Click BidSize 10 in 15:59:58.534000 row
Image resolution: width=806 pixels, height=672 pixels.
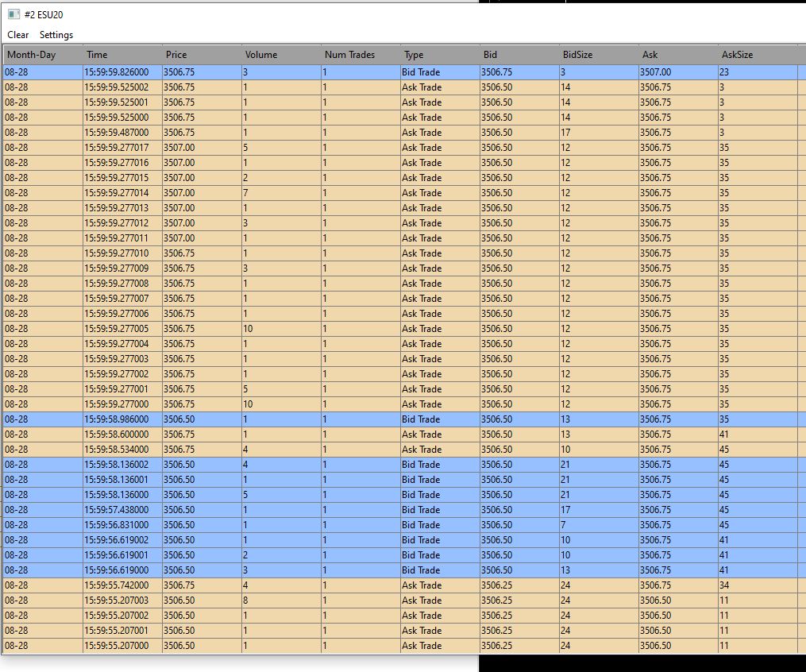(x=598, y=450)
